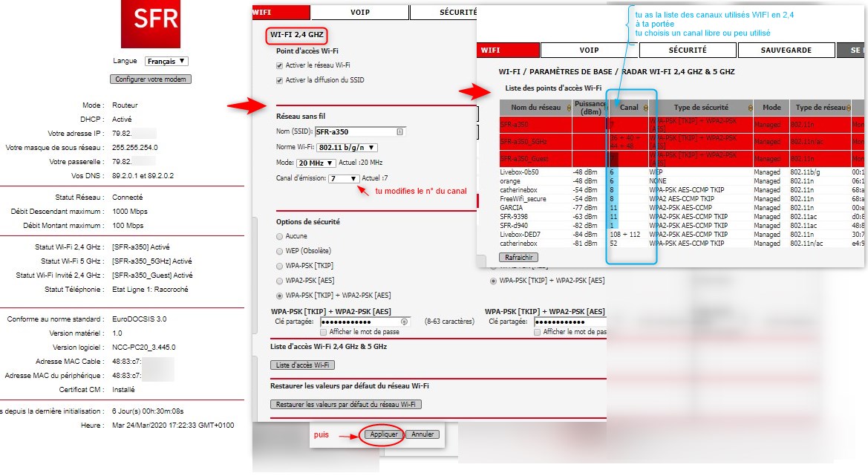Choose the WPA2-PSK [AES] only radio
Viewport: 868px width, 476px height.
(279, 281)
